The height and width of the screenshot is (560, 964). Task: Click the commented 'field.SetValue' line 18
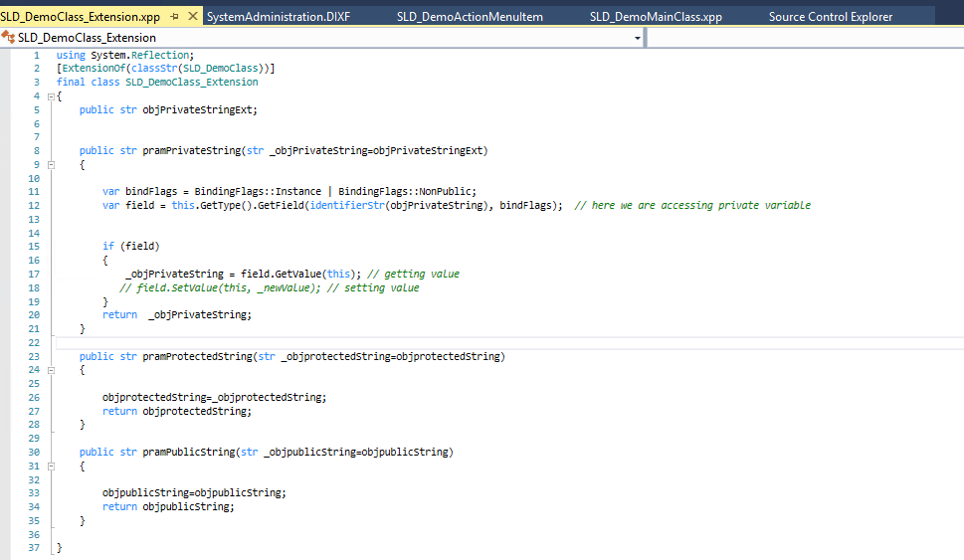tap(270, 287)
